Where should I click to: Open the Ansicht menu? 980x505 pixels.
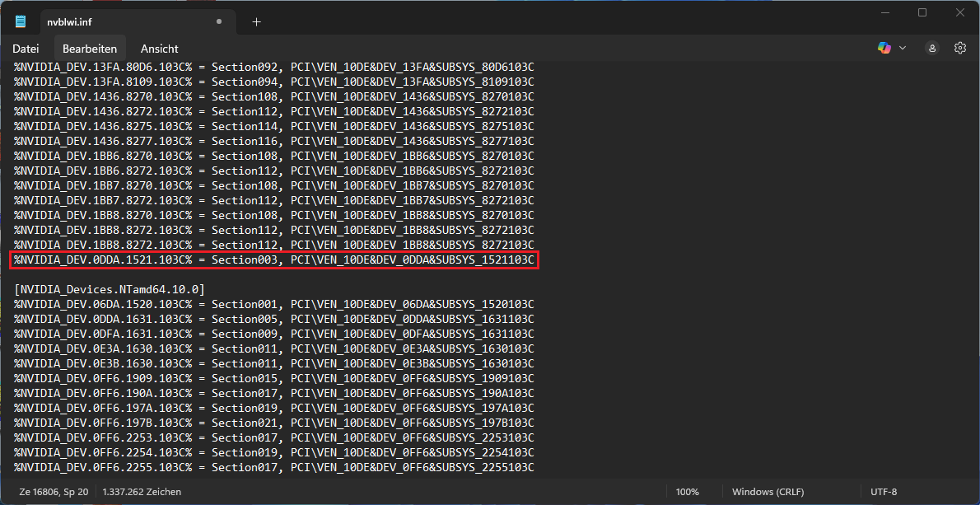click(x=159, y=49)
